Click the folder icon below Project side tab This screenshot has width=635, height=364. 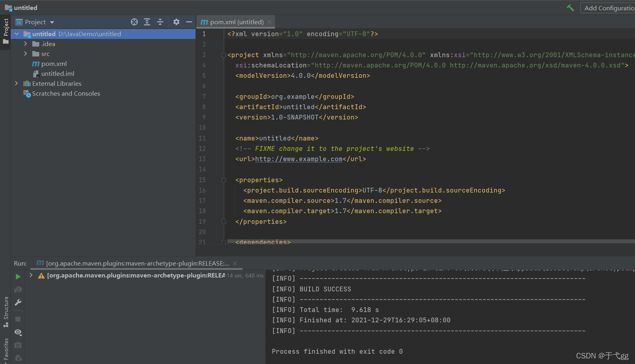tap(6, 41)
